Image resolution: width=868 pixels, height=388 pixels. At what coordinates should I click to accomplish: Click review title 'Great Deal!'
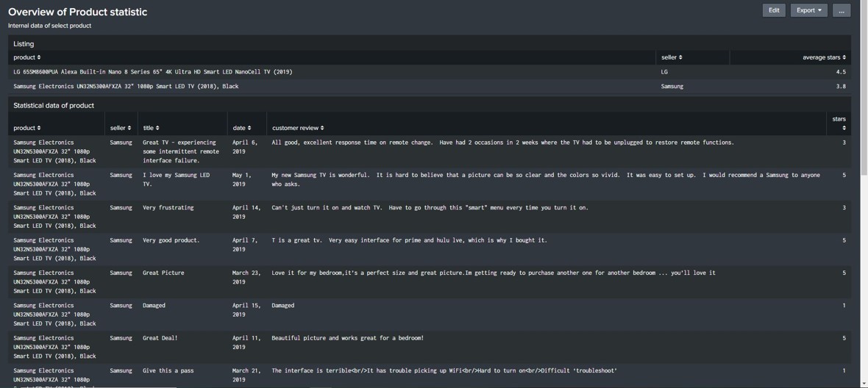(x=160, y=338)
